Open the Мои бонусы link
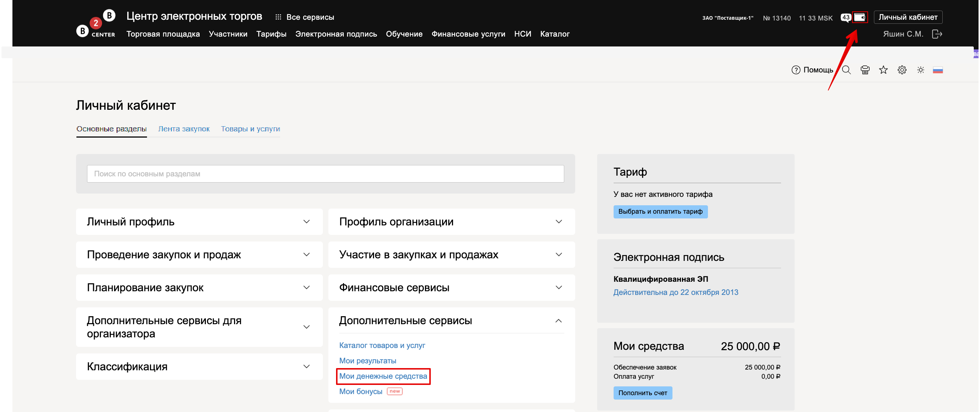Viewport: 980px width, 412px height. [x=361, y=392]
